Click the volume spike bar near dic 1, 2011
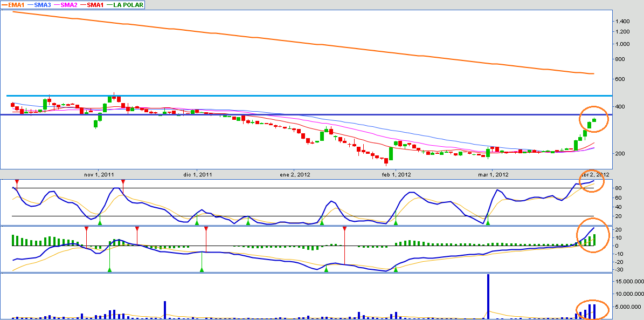The image size is (644, 320). pos(165,310)
